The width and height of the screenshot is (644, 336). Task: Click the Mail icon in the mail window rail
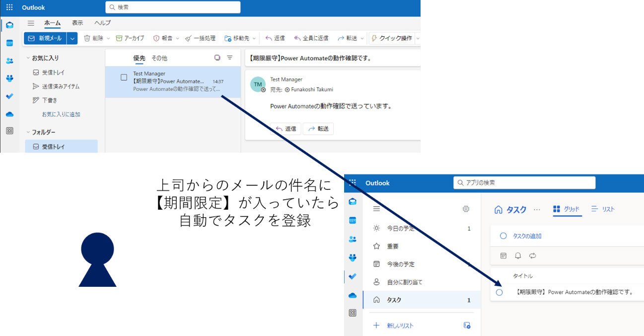click(9, 25)
